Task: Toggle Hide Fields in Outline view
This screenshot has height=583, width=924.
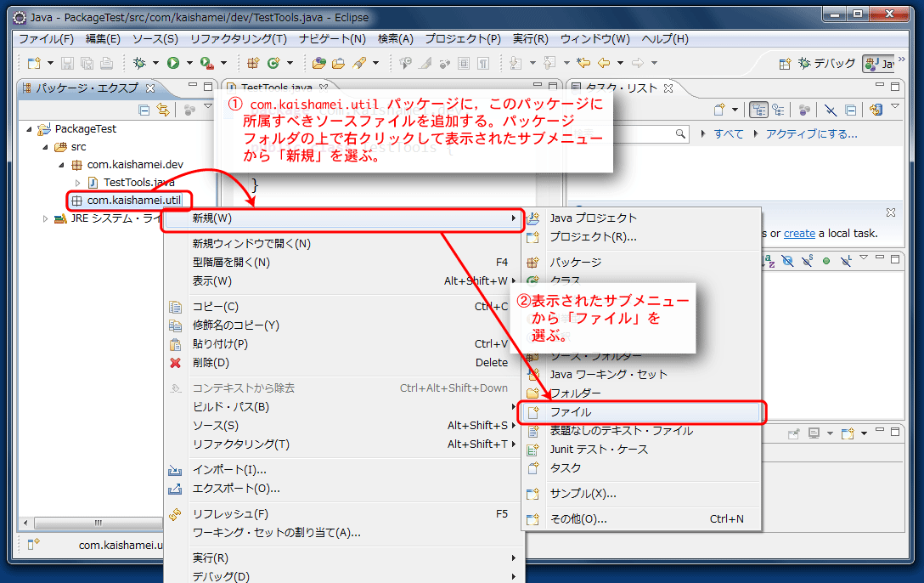Action: (x=788, y=260)
